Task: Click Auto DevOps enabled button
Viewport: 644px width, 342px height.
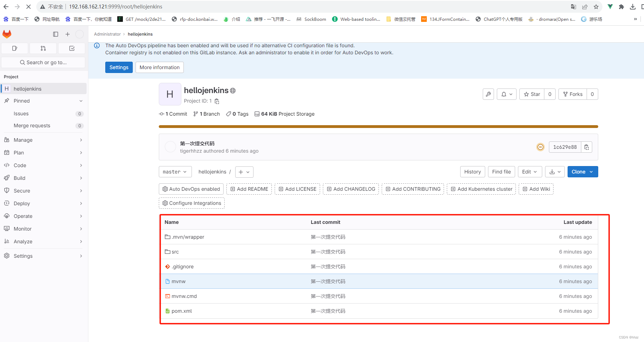Action: pyautogui.click(x=191, y=189)
